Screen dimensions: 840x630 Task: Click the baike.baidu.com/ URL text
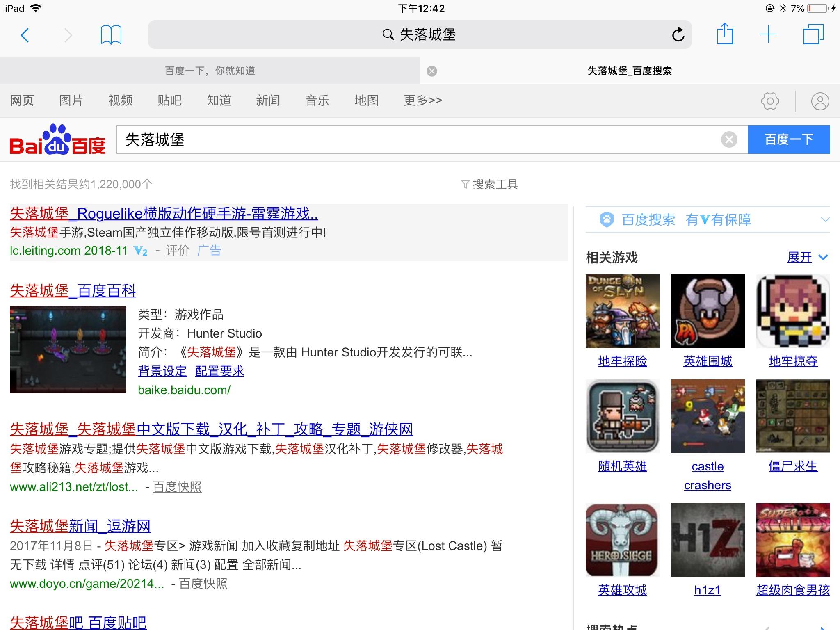coord(184,390)
